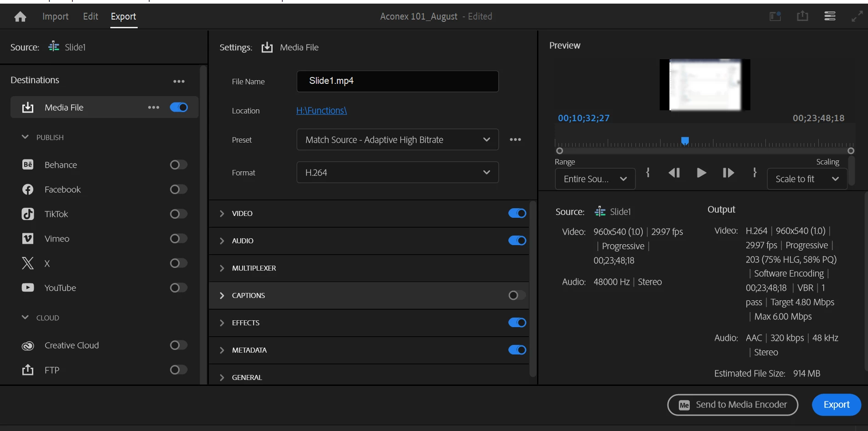Screen dimensions: 868x431
Task: Click the range end handle circle
Action: coord(851,151)
